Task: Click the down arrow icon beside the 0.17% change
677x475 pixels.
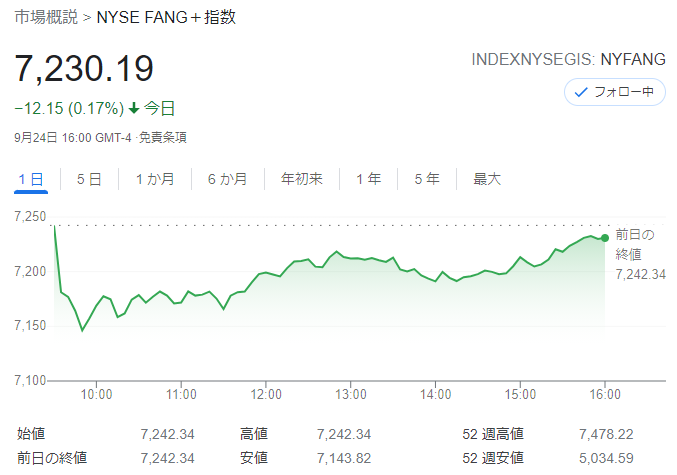Action: click(134, 108)
